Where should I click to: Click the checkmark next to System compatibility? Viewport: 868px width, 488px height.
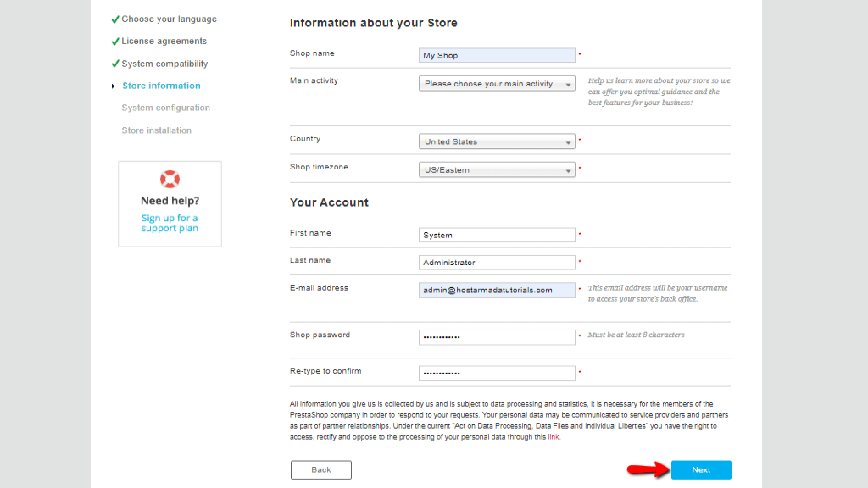(115, 64)
